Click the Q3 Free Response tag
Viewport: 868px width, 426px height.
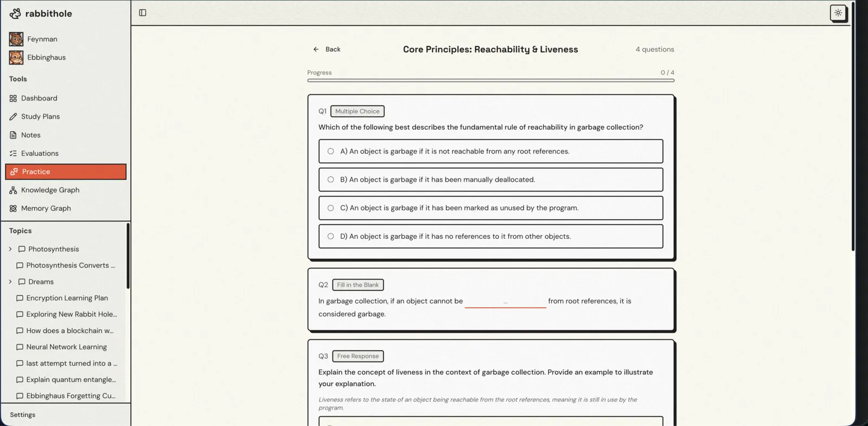[x=358, y=356]
